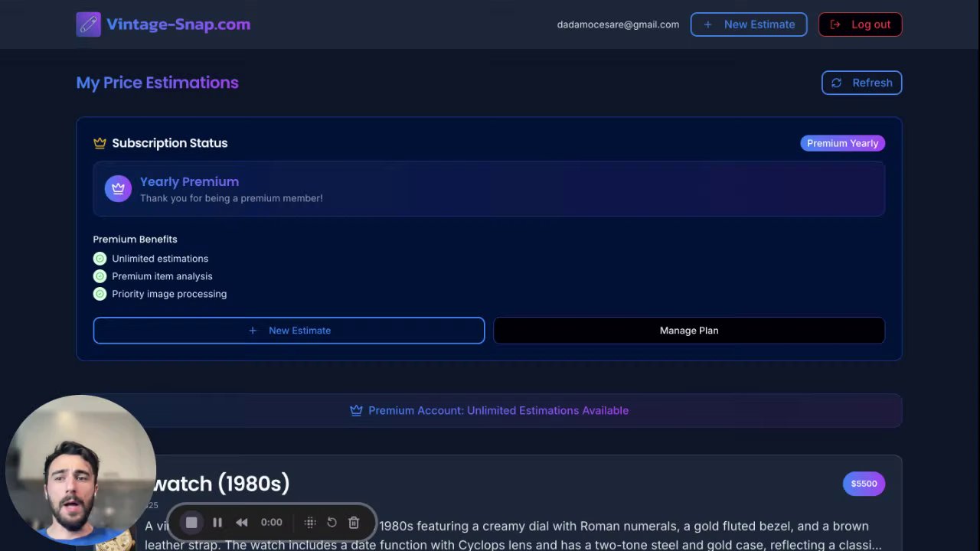Screen dimensions: 980x551
Task: Open the Vintage-Snap.com home link
Action: tap(178, 24)
